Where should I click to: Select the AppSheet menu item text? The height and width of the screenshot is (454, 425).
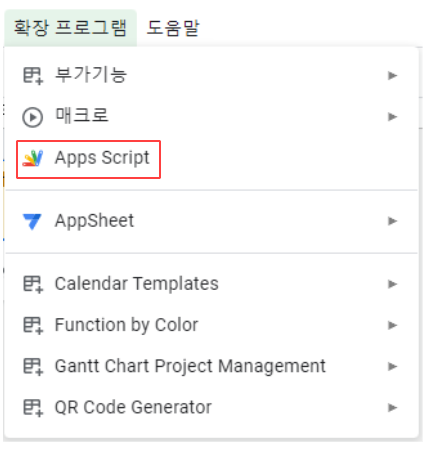[94, 221]
